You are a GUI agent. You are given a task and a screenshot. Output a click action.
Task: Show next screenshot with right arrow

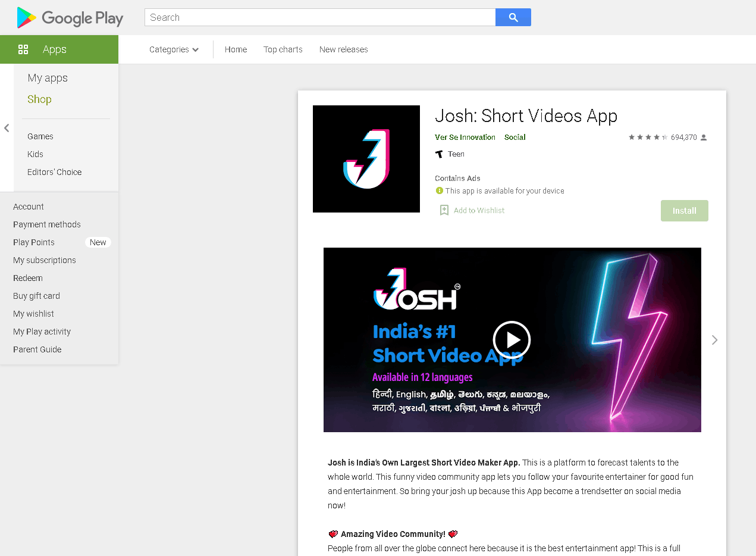(x=714, y=340)
